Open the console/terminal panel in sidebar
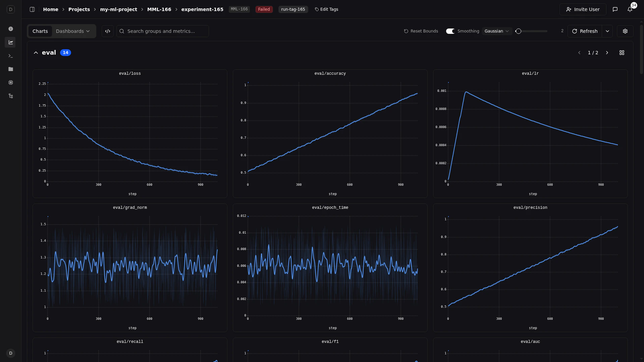The image size is (644, 362). click(11, 56)
